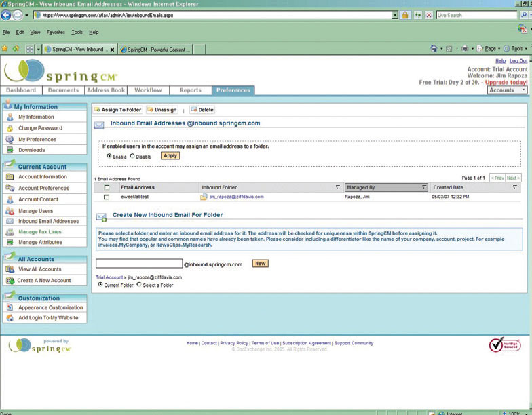Switch to the Workflow tab
This screenshot has height=415, width=532.
pyautogui.click(x=148, y=90)
